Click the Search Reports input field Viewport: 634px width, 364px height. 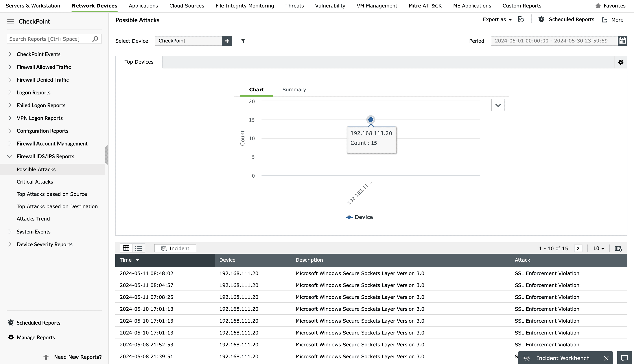pyautogui.click(x=50, y=39)
